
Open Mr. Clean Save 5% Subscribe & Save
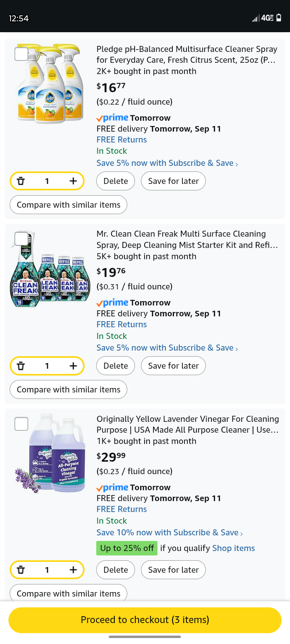click(x=167, y=348)
